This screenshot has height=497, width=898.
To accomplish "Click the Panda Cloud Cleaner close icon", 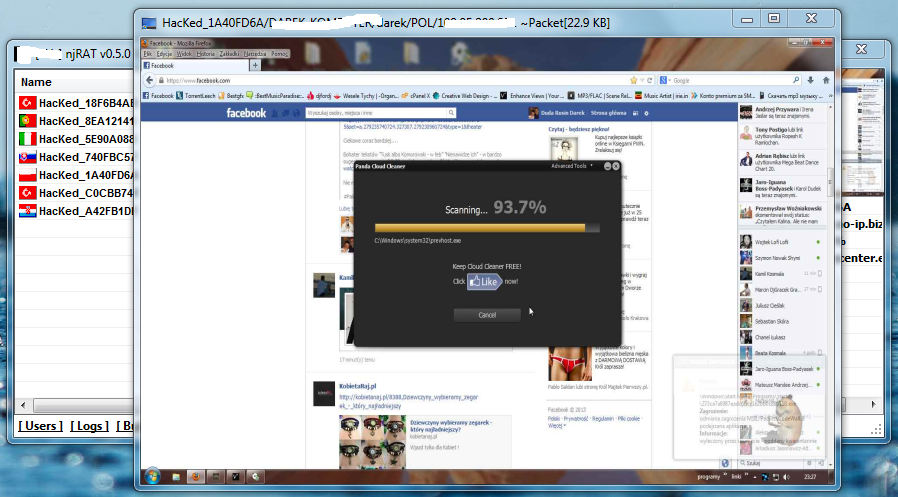I will pos(616,166).
